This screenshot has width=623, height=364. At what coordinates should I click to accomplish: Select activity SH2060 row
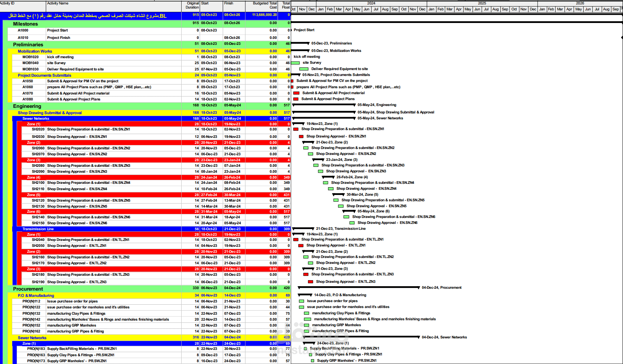tap(156, 148)
